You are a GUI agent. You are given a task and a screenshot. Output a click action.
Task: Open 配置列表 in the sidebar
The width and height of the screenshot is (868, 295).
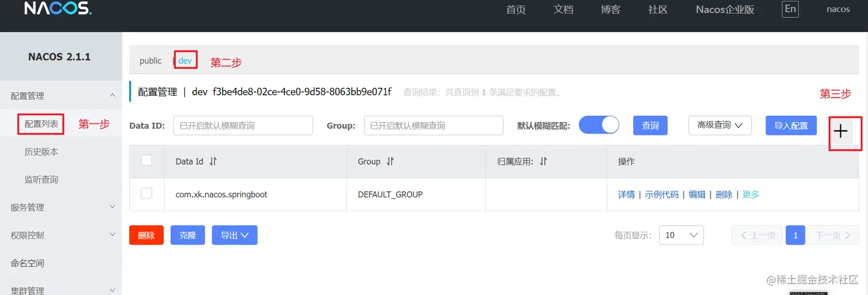click(x=41, y=124)
